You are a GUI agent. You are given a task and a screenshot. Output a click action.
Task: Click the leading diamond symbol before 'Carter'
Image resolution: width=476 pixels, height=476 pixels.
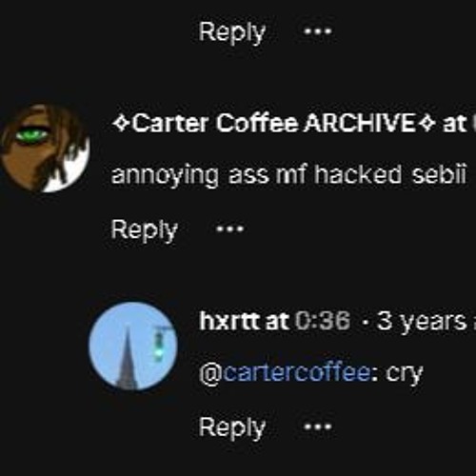pos(122,123)
